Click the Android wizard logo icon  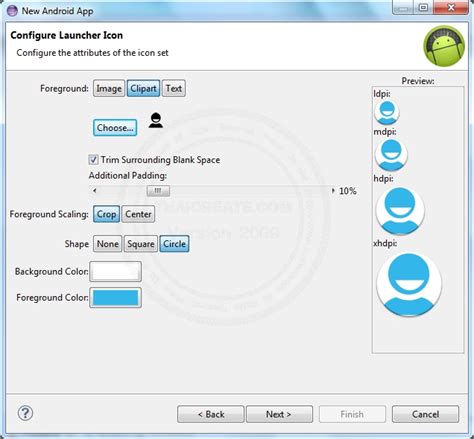pyautogui.click(x=444, y=46)
